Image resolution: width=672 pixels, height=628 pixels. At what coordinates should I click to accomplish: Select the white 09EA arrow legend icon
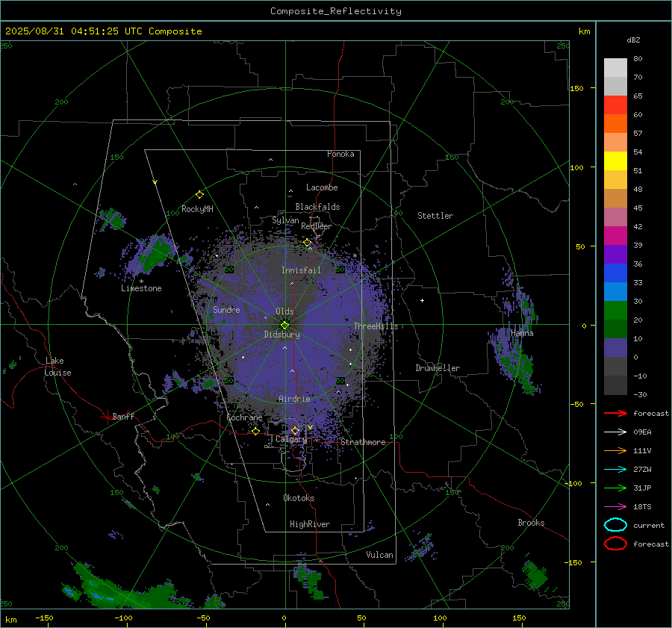(615, 432)
